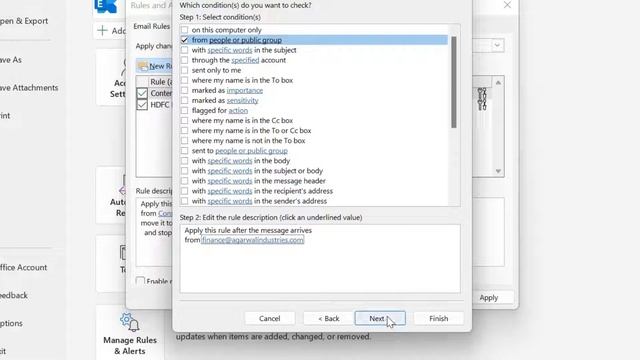Check 'marked as importance' condition
The image size is (640, 360).
tap(184, 91)
